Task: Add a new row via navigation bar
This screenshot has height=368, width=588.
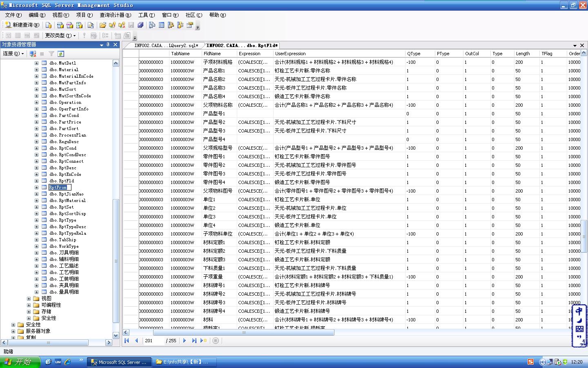Action: pos(203,341)
